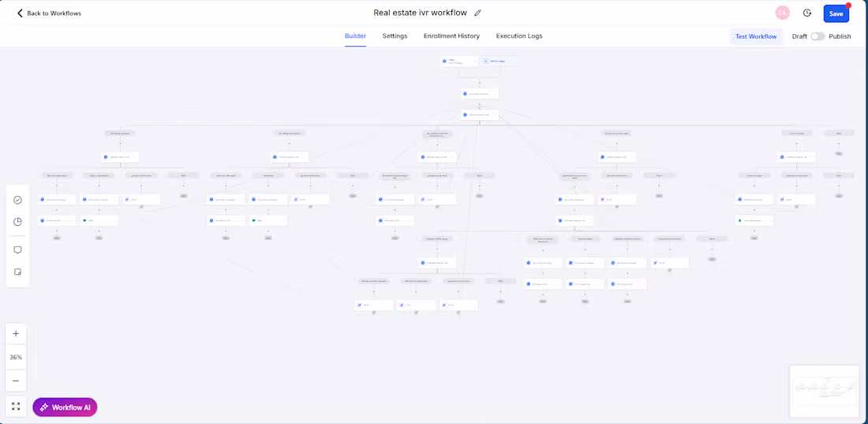The height and width of the screenshot is (424, 868).
Task: Open the Enrollment History tab
Action: point(451,36)
